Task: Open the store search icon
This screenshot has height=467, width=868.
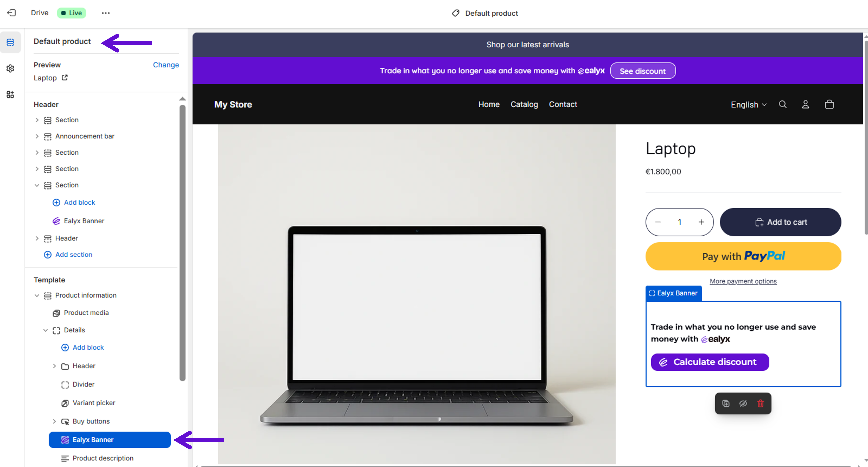Action: tap(782, 104)
